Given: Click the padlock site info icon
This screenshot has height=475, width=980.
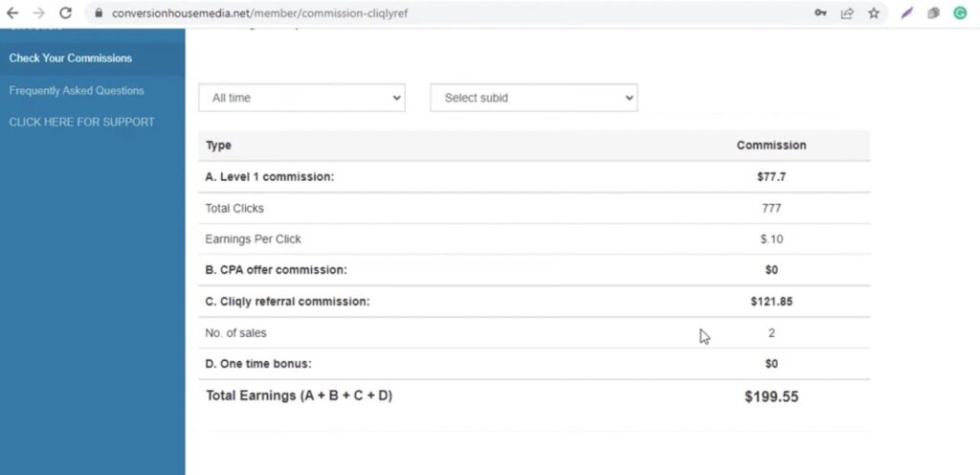Looking at the screenshot, I should coord(98,13).
